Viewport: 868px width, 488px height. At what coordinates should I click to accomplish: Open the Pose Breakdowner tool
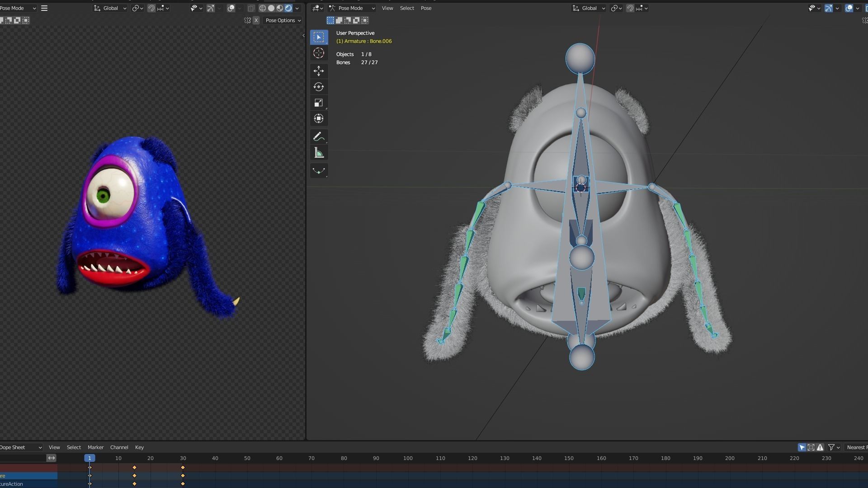319,171
